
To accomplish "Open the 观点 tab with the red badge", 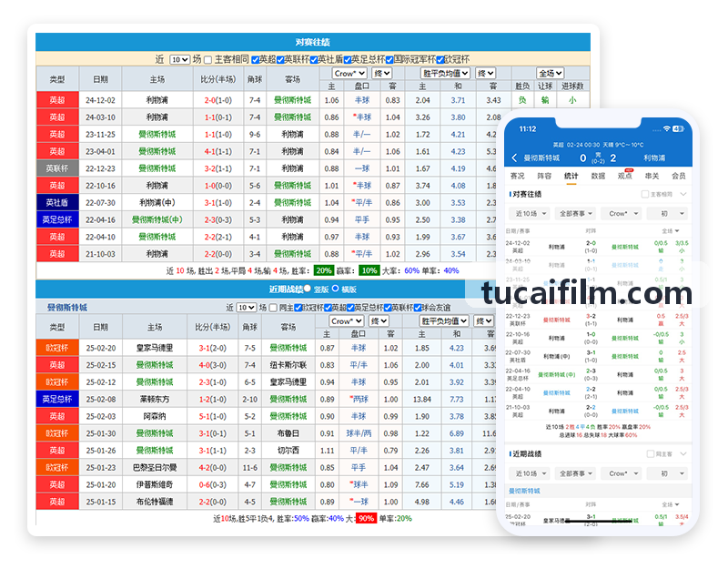I will pos(625,176).
